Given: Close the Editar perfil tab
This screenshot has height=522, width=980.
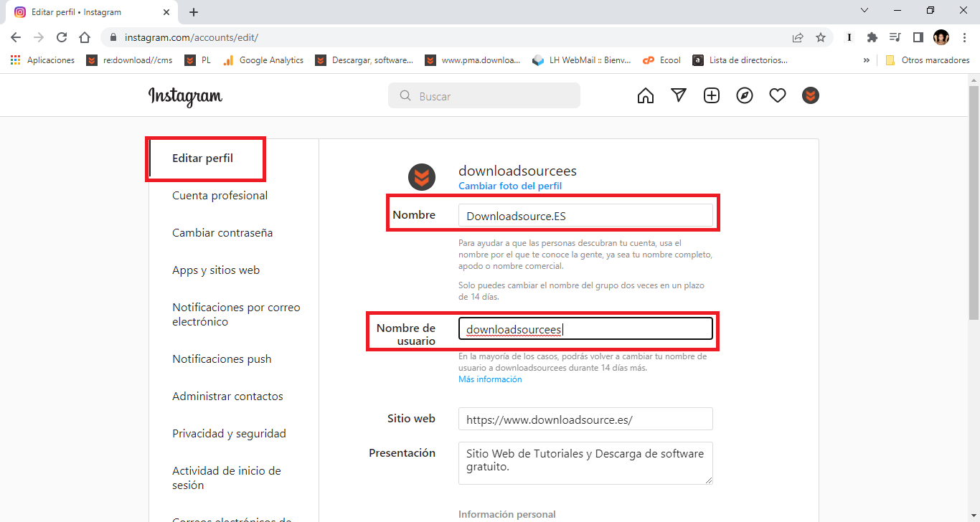Looking at the screenshot, I should [166, 12].
